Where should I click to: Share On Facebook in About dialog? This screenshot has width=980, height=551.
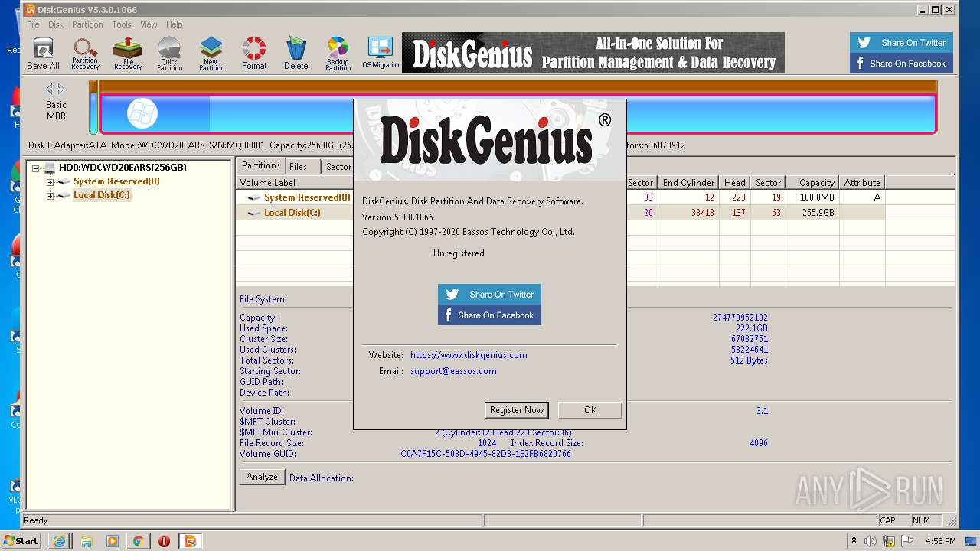pyautogui.click(x=489, y=315)
